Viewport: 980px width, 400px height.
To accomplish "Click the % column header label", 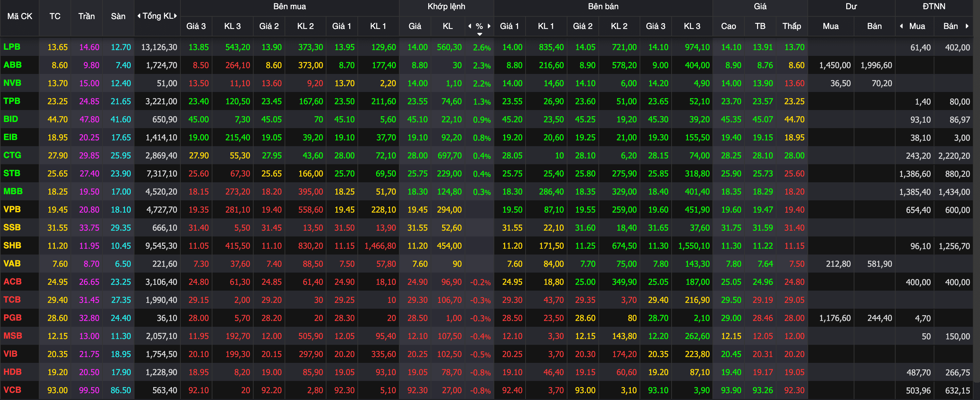I will click(479, 26).
